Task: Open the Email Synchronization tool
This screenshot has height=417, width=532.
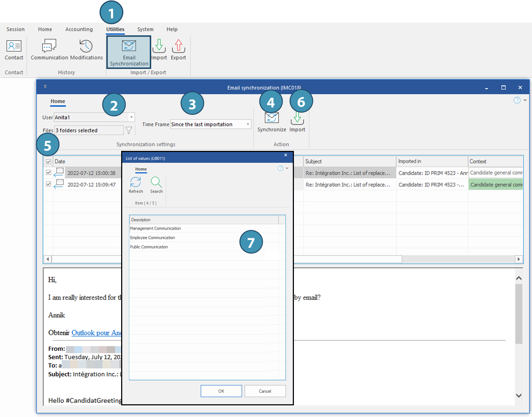Action: click(x=129, y=52)
